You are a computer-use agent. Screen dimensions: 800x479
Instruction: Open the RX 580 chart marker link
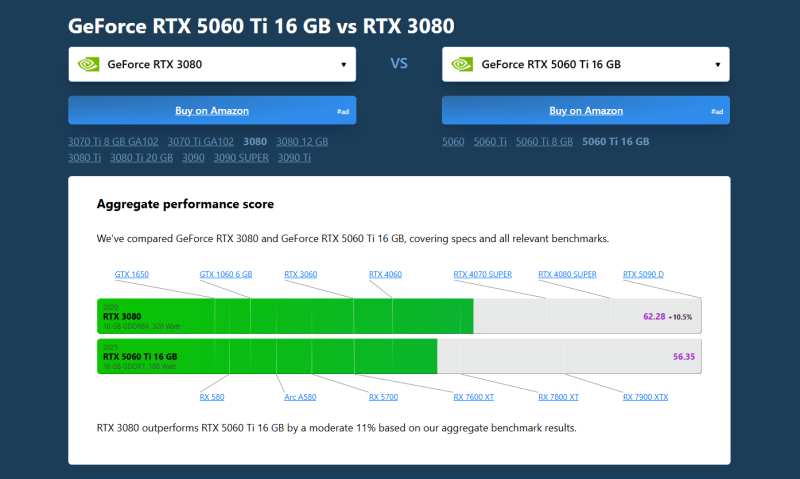[212, 397]
